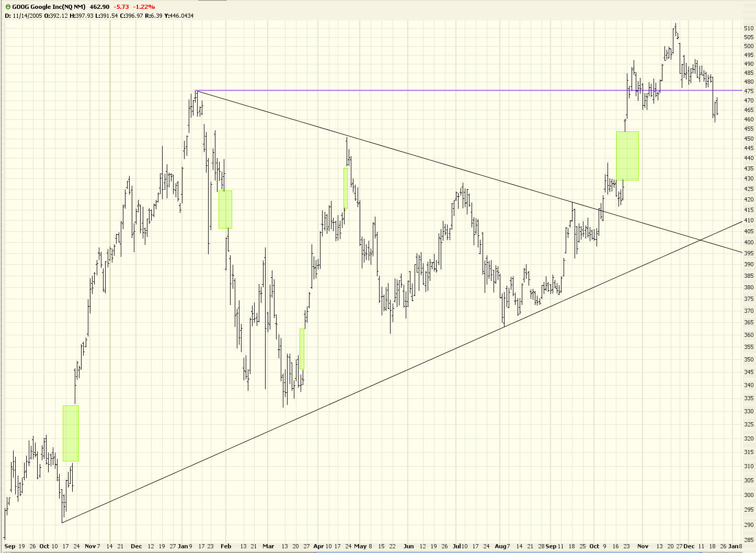The width and height of the screenshot is (756, 553).
Task: Click the 400 price axis label
Action: pyautogui.click(x=749, y=242)
